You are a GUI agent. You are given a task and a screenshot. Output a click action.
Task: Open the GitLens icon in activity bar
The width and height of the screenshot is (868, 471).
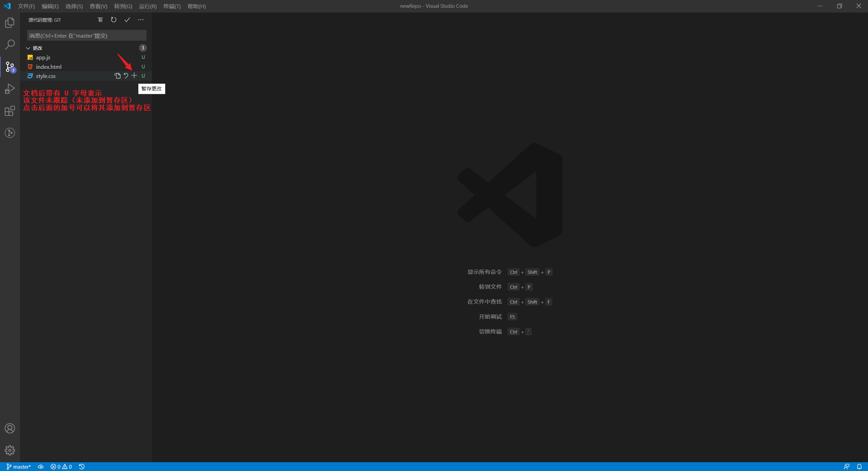pyautogui.click(x=10, y=133)
